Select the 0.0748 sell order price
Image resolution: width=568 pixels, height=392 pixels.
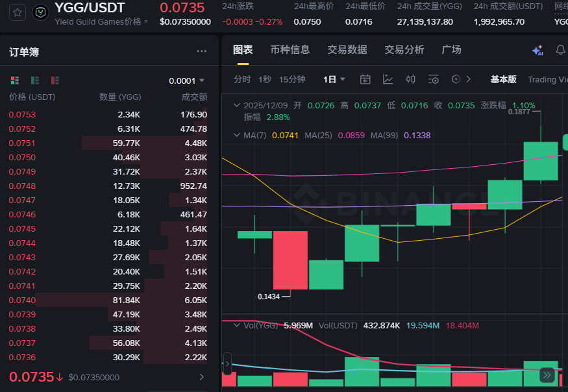(x=22, y=186)
